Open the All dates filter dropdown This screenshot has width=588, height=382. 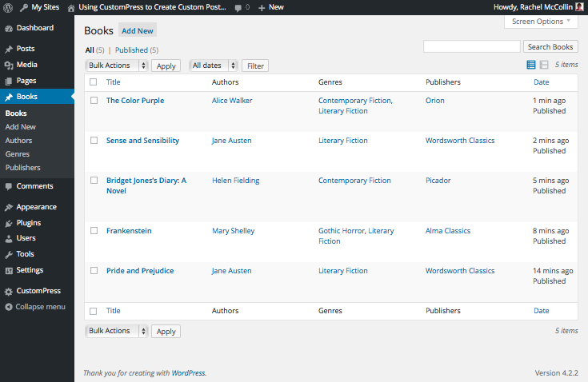coord(214,66)
